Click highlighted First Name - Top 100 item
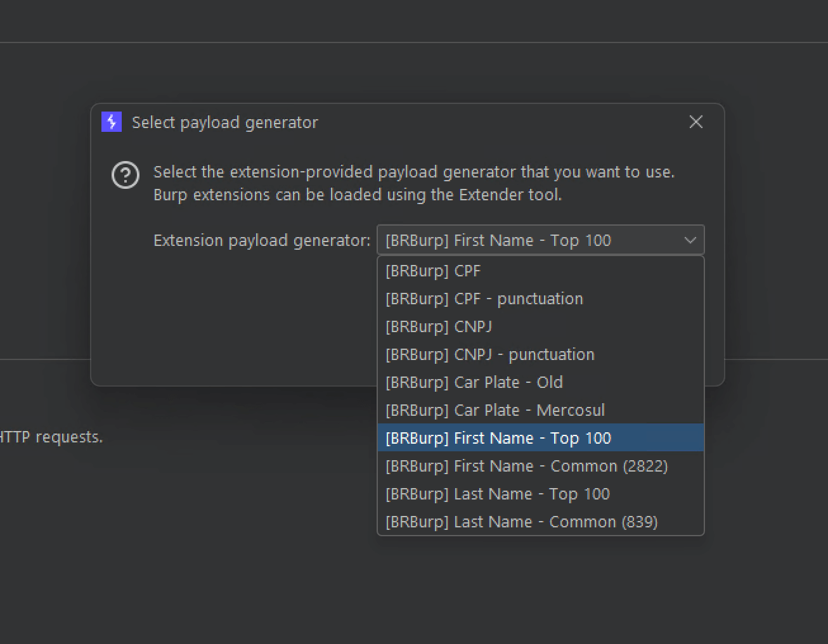The width and height of the screenshot is (828, 644). [x=540, y=438]
